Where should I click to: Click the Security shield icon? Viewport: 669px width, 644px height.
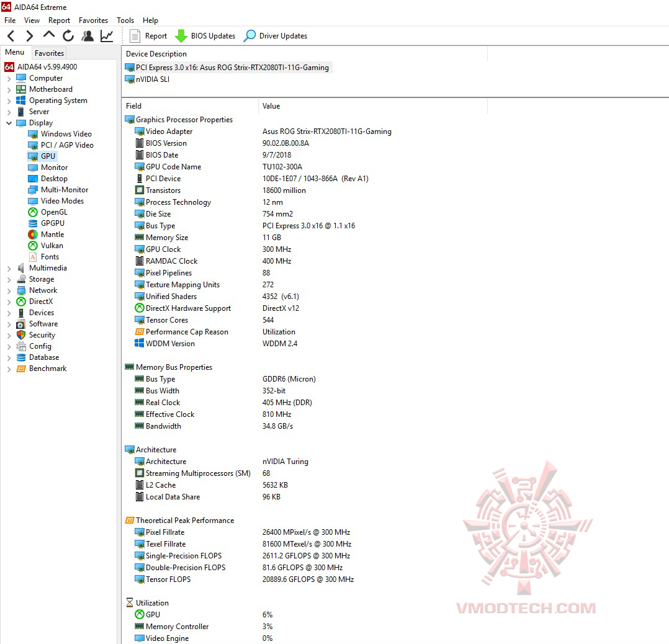(x=21, y=335)
